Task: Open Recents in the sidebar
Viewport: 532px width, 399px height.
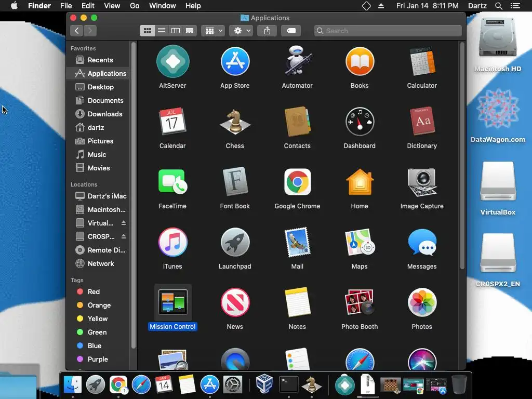Action: (x=98, y=60)
